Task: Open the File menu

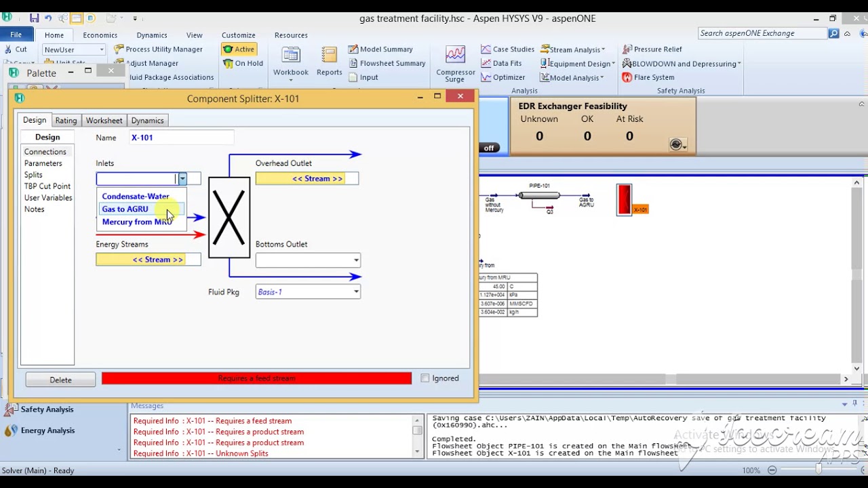Action: tap(16, 35)
